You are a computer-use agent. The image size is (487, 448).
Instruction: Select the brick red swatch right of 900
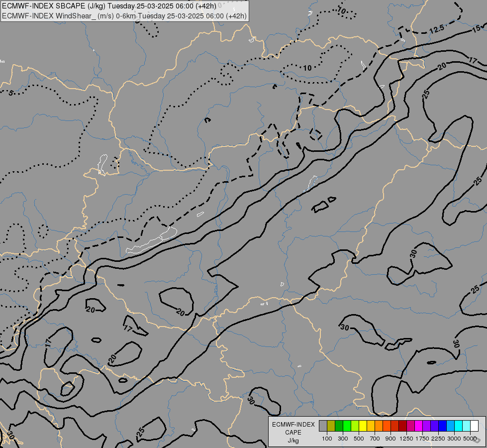(395, 426)
